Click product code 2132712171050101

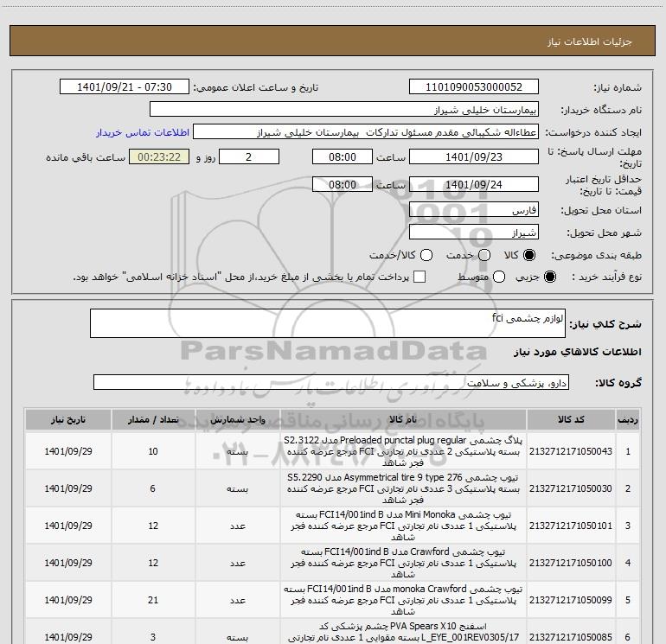tap(571, 526)
